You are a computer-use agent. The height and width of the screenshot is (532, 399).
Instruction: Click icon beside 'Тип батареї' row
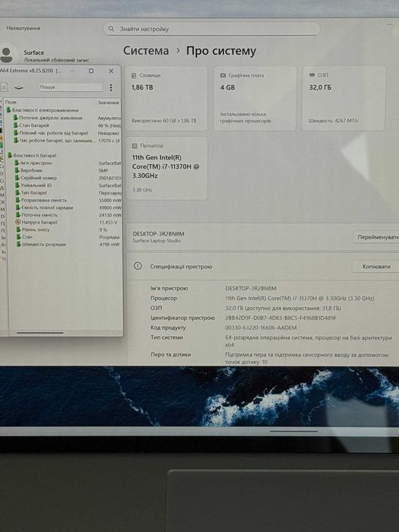(x=17, y=193)
